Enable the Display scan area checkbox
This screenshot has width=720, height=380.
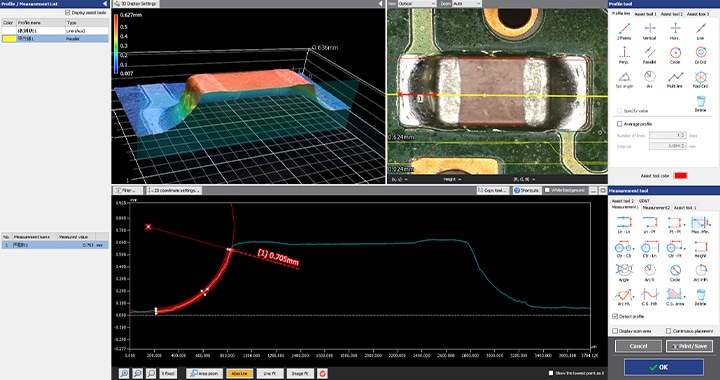pyautogui.click(x=615, y=331)
